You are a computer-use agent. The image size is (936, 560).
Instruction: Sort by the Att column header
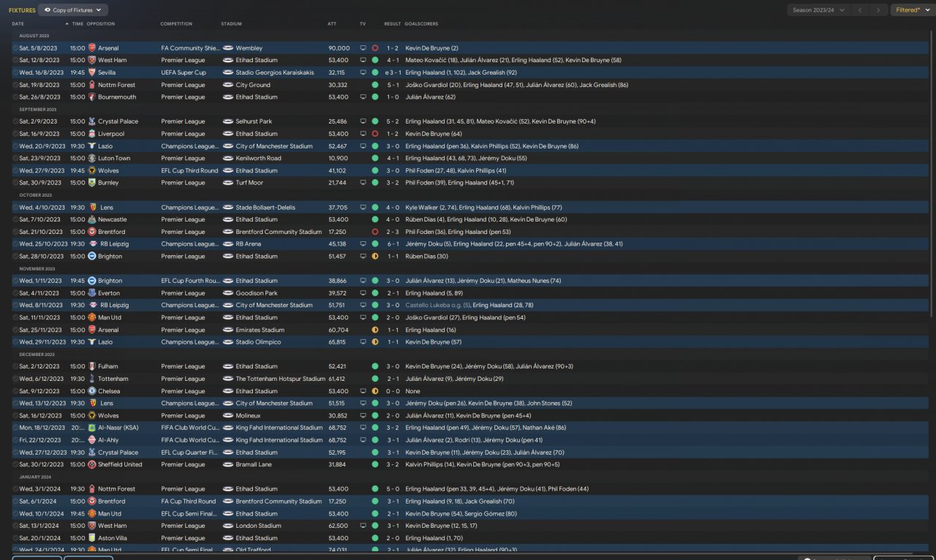[x=332, y=24]
